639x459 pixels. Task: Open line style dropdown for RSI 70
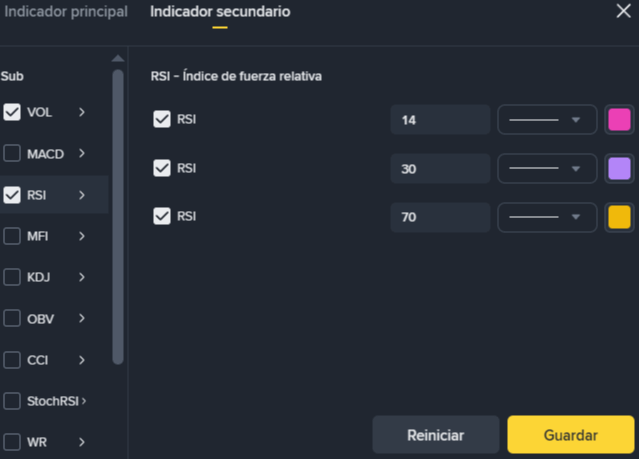click(x=546, y=216)
